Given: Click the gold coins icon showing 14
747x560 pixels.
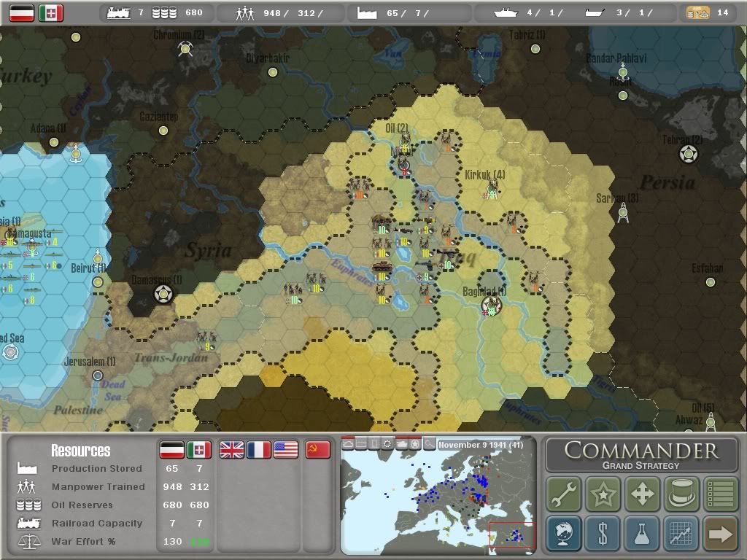Looking at the screenshot, I should click(x=698, y=13).
